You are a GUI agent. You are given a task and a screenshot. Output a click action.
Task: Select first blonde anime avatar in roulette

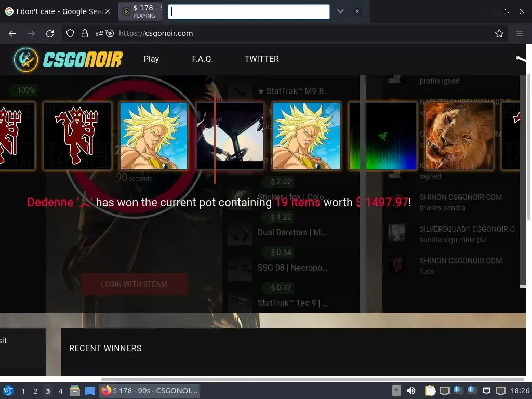[x=154, y=136]
